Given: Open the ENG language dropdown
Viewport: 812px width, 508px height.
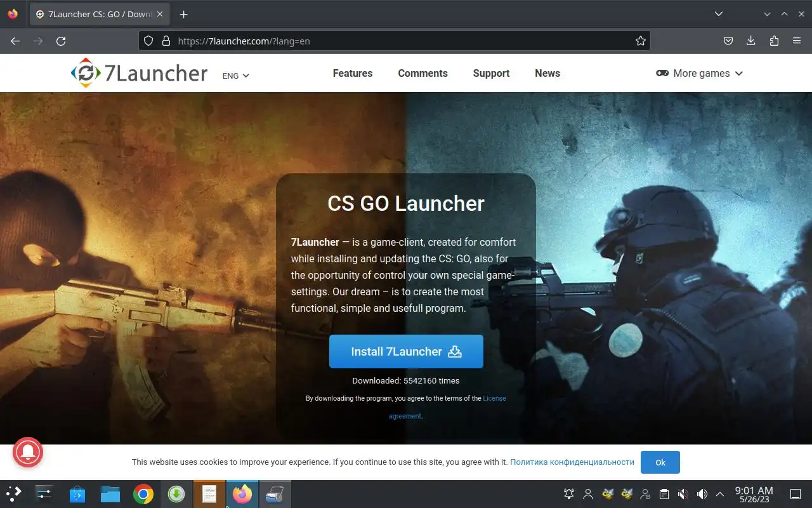Looking at the screenshot, I should (x=236, y=76).
